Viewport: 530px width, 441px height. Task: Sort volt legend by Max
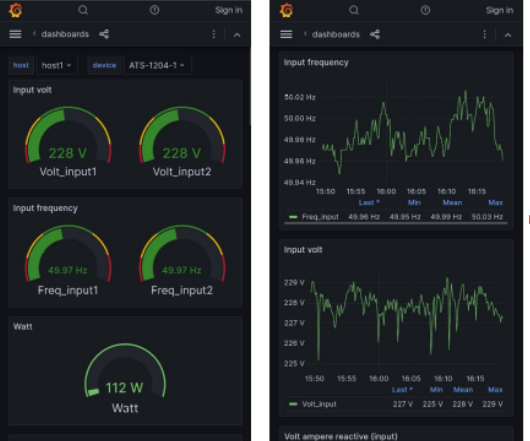click(495, 390)
